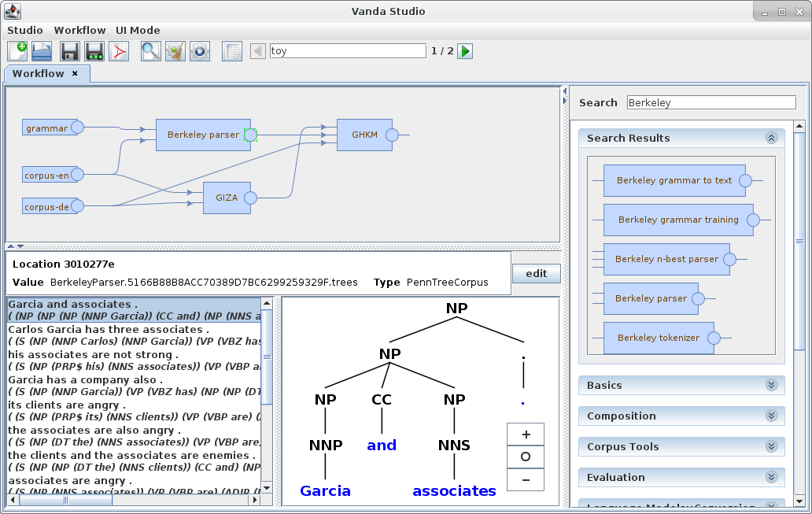
Task: Click the tool palette vertical scrollbar thumb
Action: [x=799, y=242]
